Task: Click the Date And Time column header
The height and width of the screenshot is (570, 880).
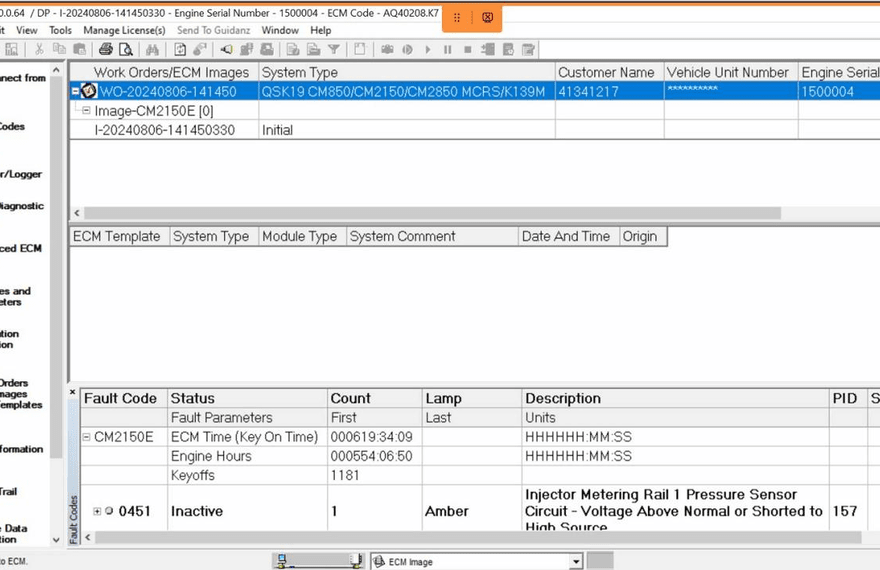Action: click(569, 236)
